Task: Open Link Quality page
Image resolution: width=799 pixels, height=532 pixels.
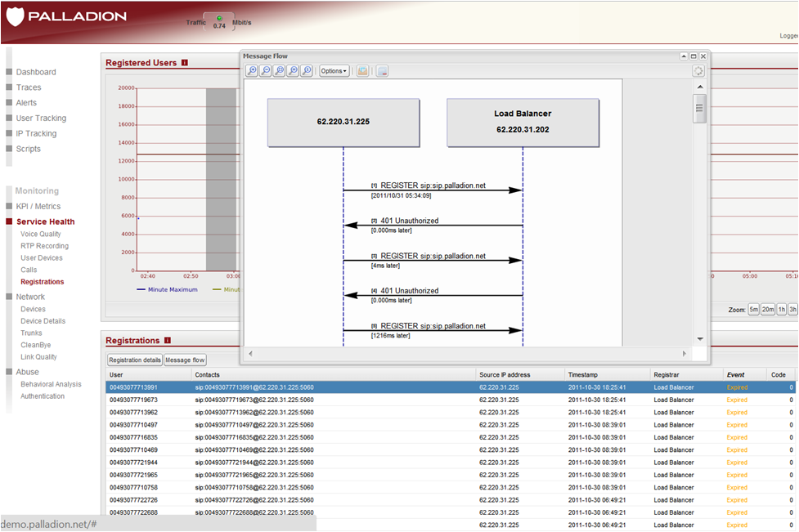Action: tap(38, 357)
